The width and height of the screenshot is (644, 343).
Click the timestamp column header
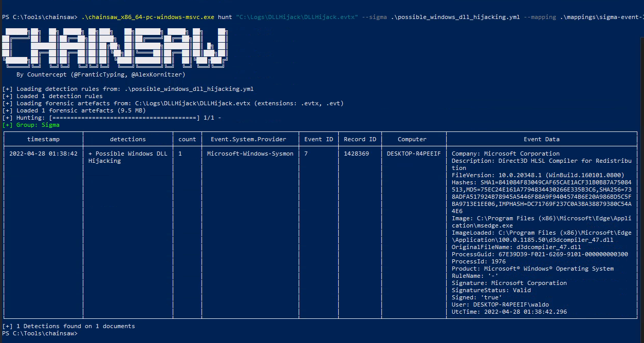tap(43, 139)
